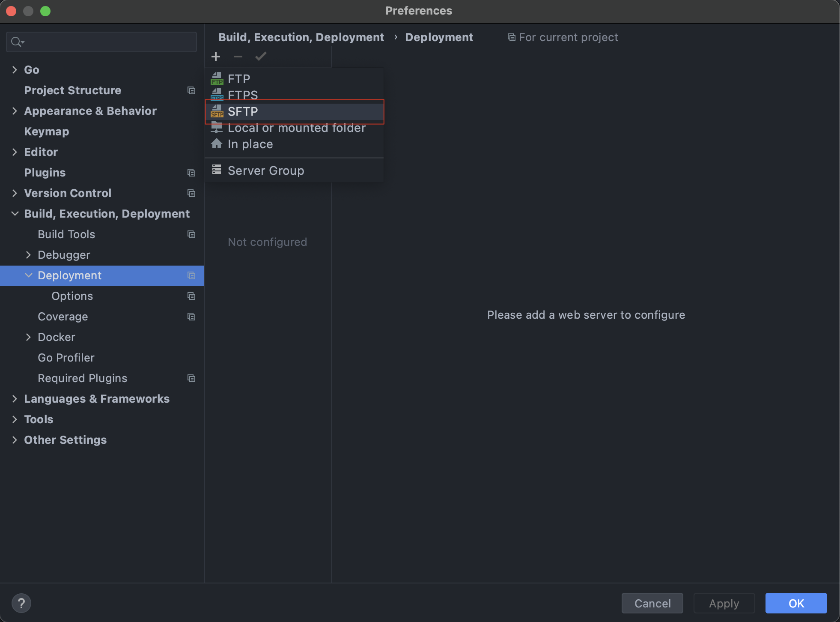Click the add deployment server button

pyautogui.click(x=216, y=56)
